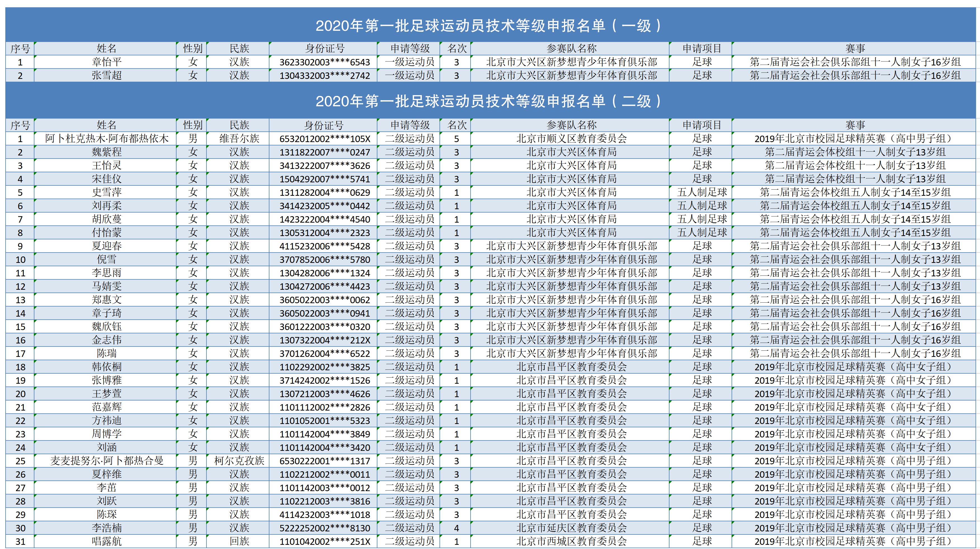980x549 pixels.
Task: Click the ethnicity cell 维吾尔族
Action: point(239,138)
